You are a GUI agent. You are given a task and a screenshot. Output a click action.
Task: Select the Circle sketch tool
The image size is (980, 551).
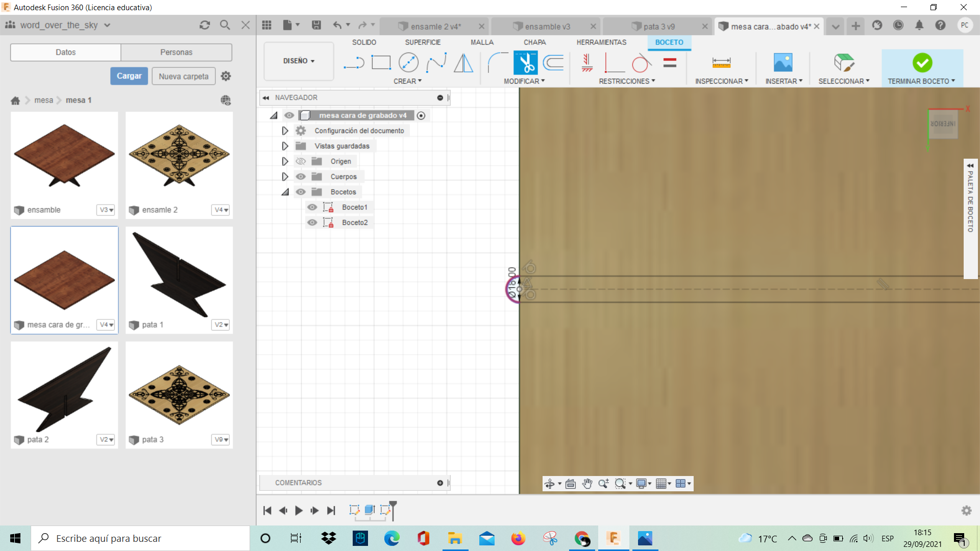click(x=408, y=63)
